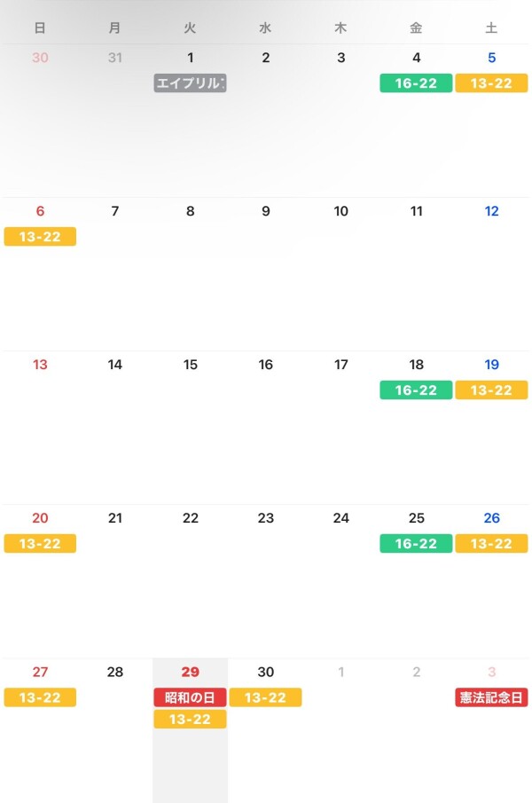Select date 10 in the calendar

point(340,211)
